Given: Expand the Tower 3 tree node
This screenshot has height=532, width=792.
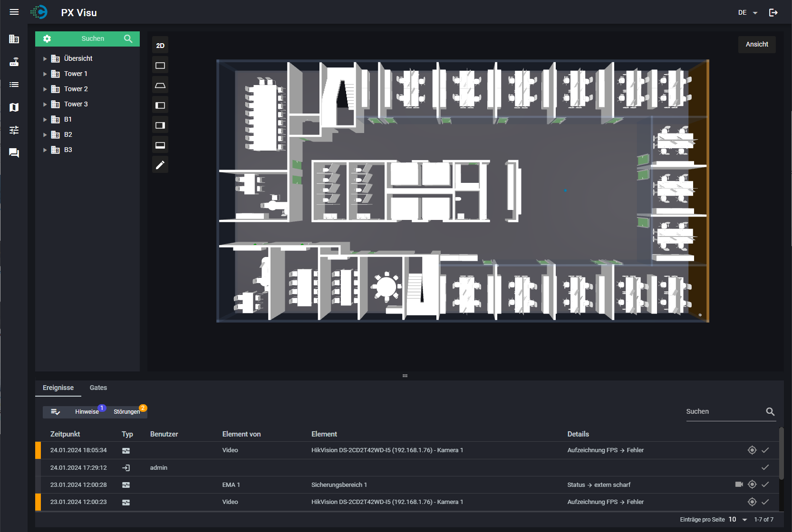Looking at the screenshot, I should point(45,104).
